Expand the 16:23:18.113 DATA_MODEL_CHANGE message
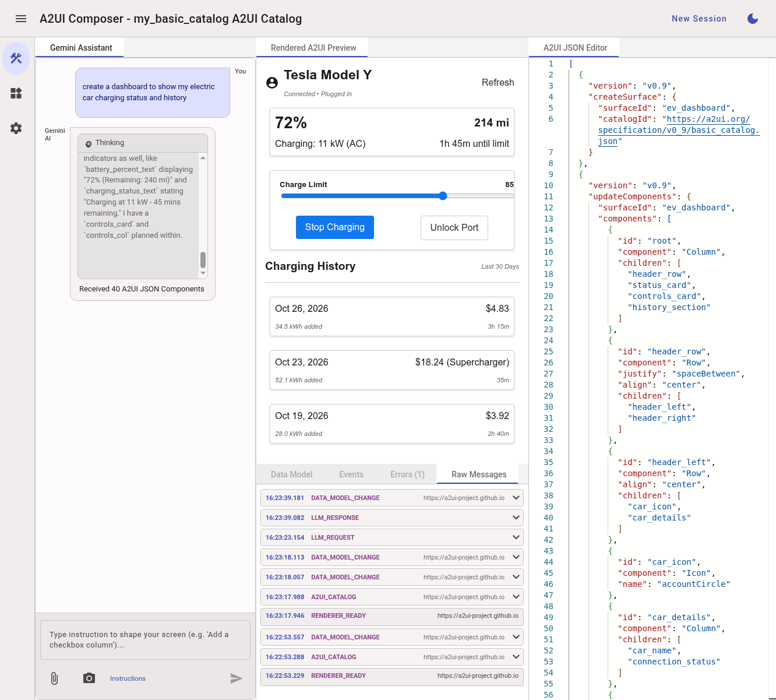The width and height of the screenshot is (776, 700). (392, 557)
